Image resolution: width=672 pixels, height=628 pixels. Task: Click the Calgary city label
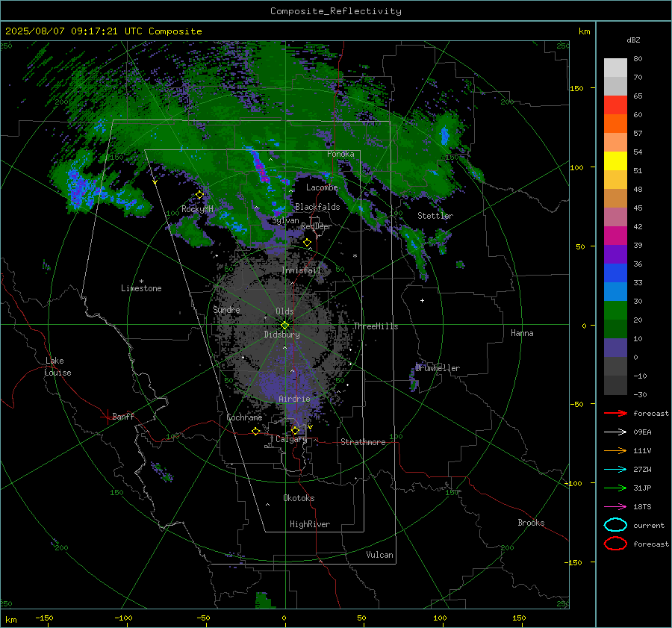click(291, 439)
